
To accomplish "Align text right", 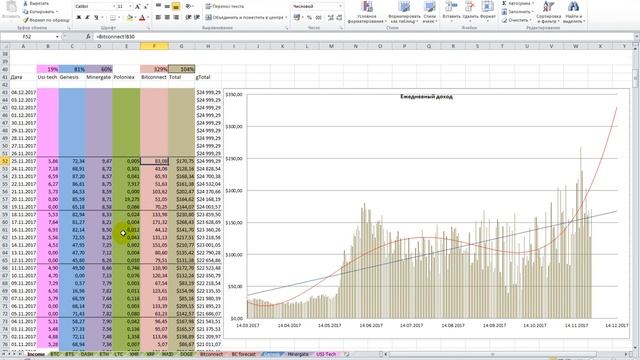I will click(176, 18).
